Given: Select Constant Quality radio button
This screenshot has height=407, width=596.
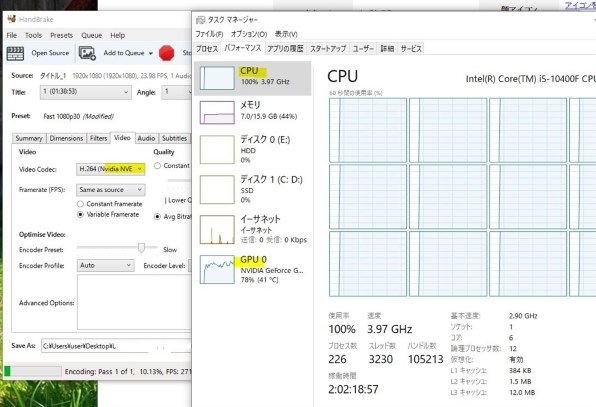Looking at the screenshot, I should click(157, 166).
